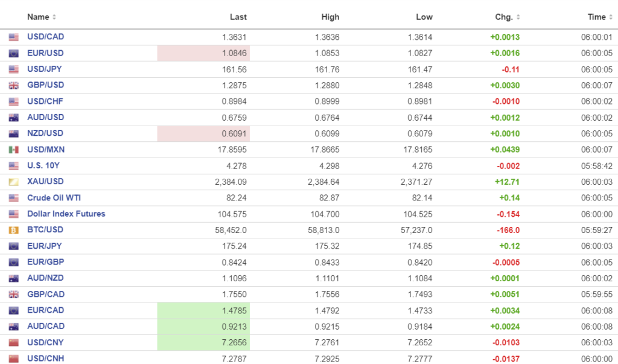This screenshot has width=618, height=364.
Task: Click the Australia flag icon beside AUD/NZD
Action: coord(13,278)
